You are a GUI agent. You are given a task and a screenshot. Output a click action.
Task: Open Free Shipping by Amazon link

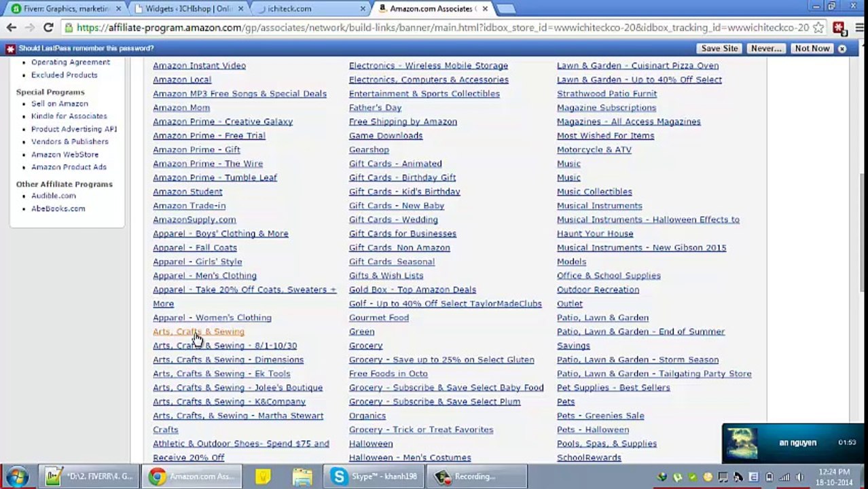pos(403,122)
